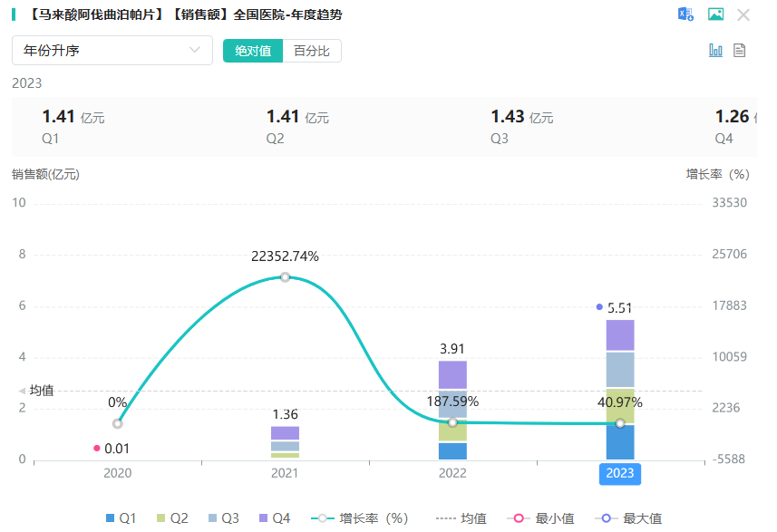
Task: Click the 2022 Q1 blue bar segment
Action: point(452,451)
